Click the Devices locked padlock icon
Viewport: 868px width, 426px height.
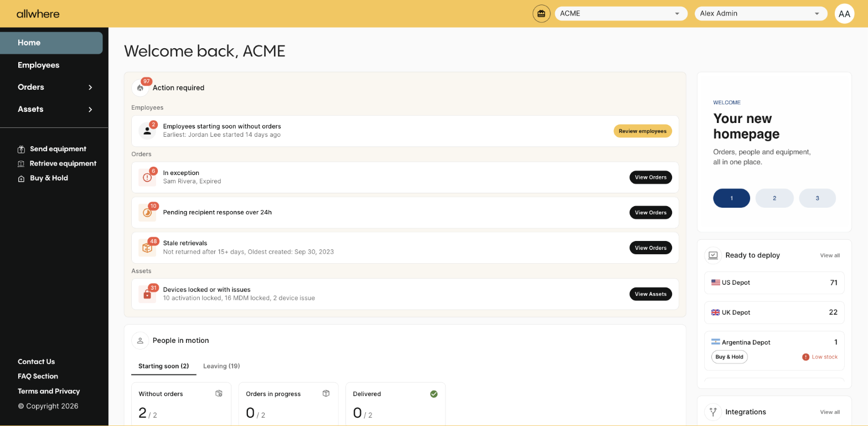point(147,294)
